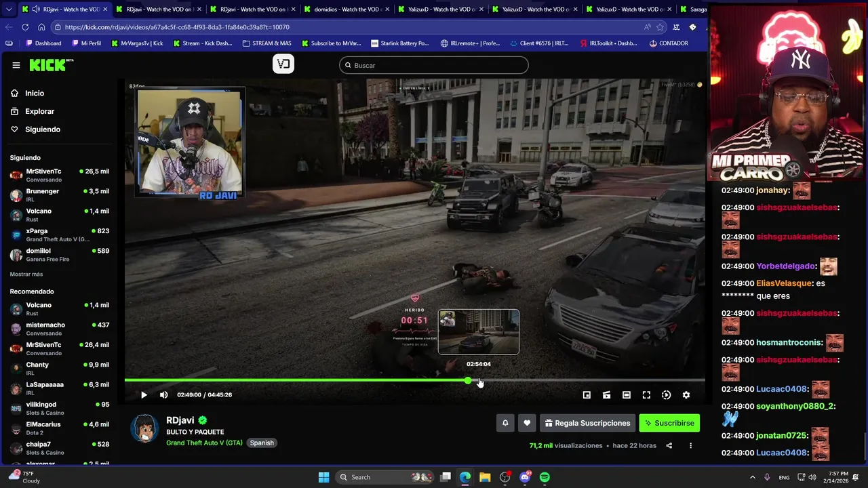Screen dimensions: 868x488
Task: Open misternacho in the Recomendado list
Action: click(x=60, y=329)
